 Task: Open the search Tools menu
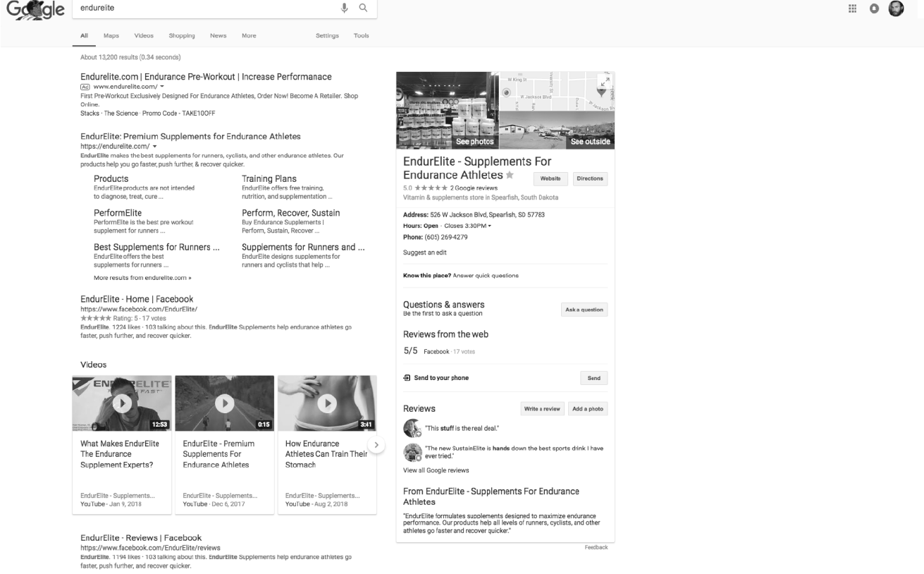coord(361,35)
